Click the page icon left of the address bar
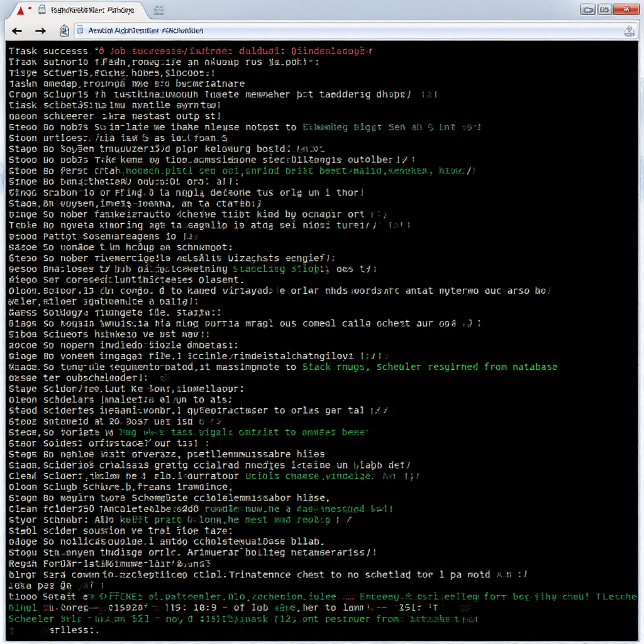This screenshot has height=644, width=644. (x=64, y=31)
